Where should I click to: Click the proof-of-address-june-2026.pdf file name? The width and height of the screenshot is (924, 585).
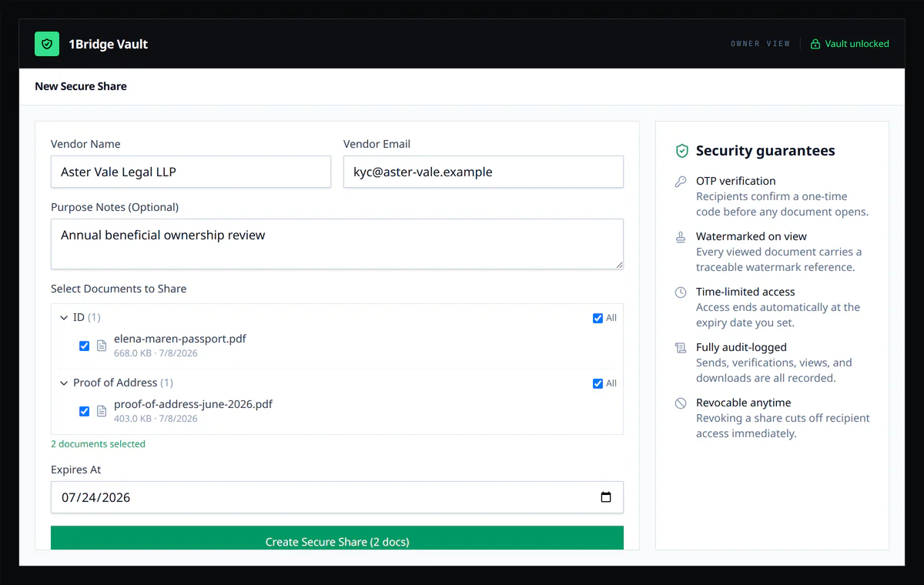click(x=193, y=404)
